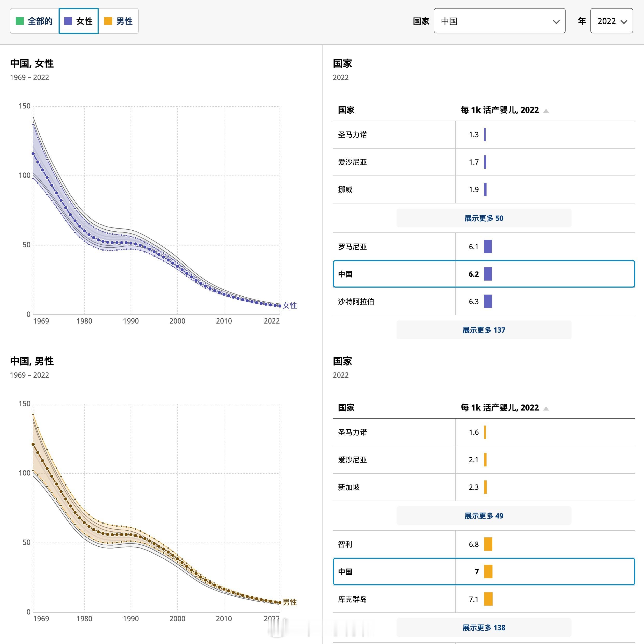
Task: Click the green swatch beside 全部的
Action: click(20, 21)
